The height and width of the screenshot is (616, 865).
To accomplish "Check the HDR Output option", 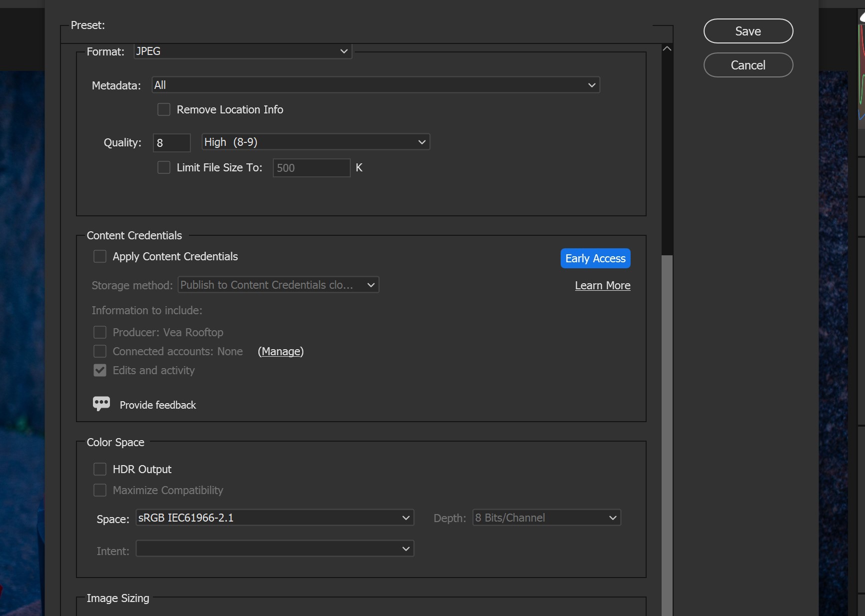I will click(100, 469).
